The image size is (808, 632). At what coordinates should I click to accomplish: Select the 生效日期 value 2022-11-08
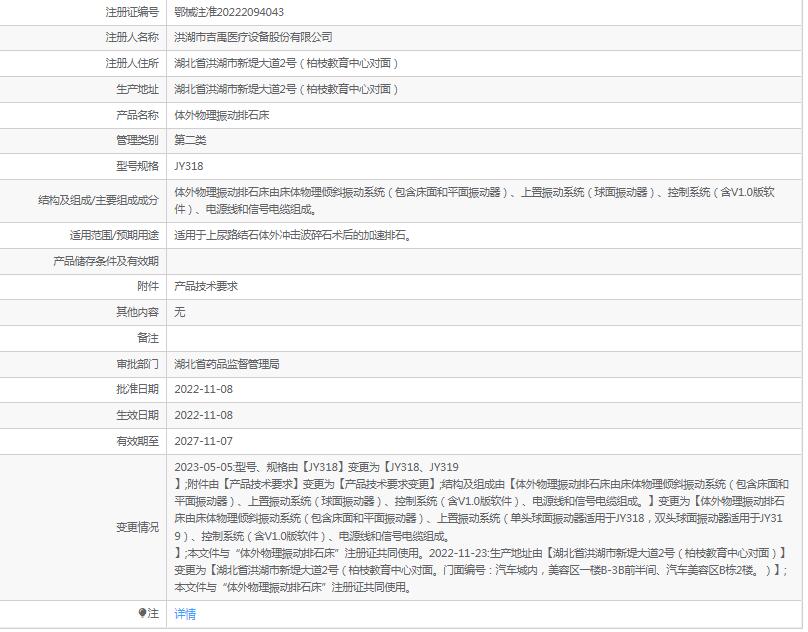pyautogui.click(x=204, y=415)
